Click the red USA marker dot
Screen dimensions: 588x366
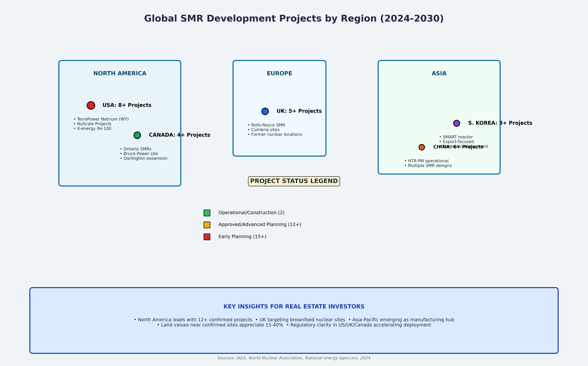tap(91, 105)
